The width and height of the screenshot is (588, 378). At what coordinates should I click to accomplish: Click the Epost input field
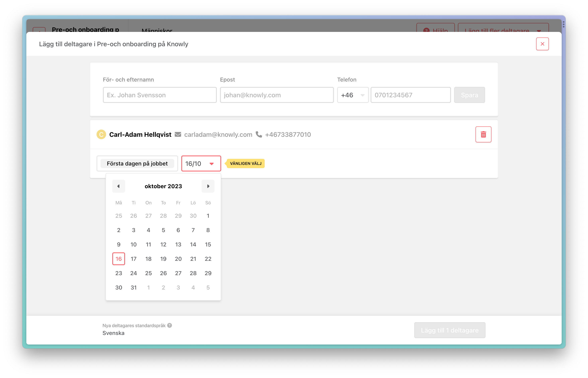coord(277,95)
